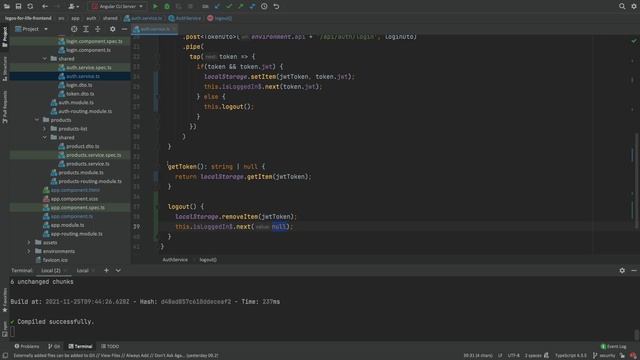Click the select opened file target icon
Screen dimensions: 640x360
tap(74, 29)
